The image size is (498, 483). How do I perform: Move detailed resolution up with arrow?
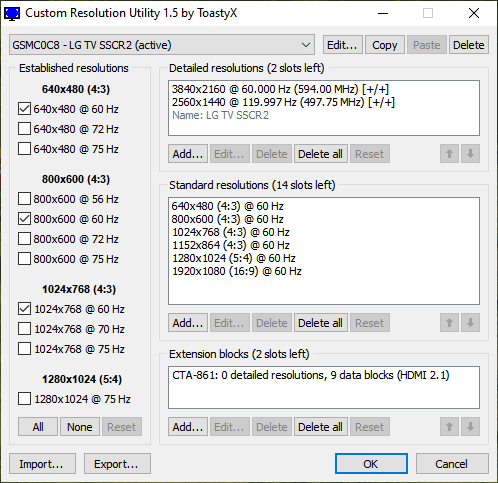coord(449,154)
